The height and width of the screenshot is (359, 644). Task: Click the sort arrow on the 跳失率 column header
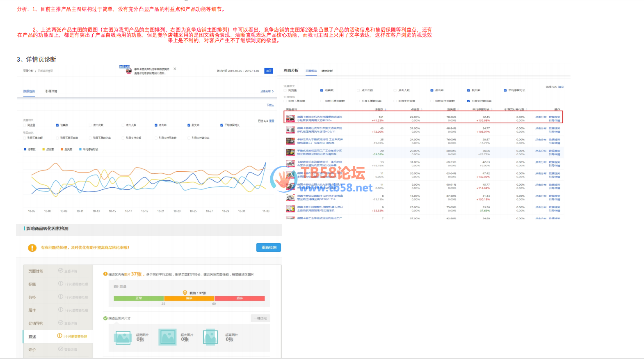[458, 110]
